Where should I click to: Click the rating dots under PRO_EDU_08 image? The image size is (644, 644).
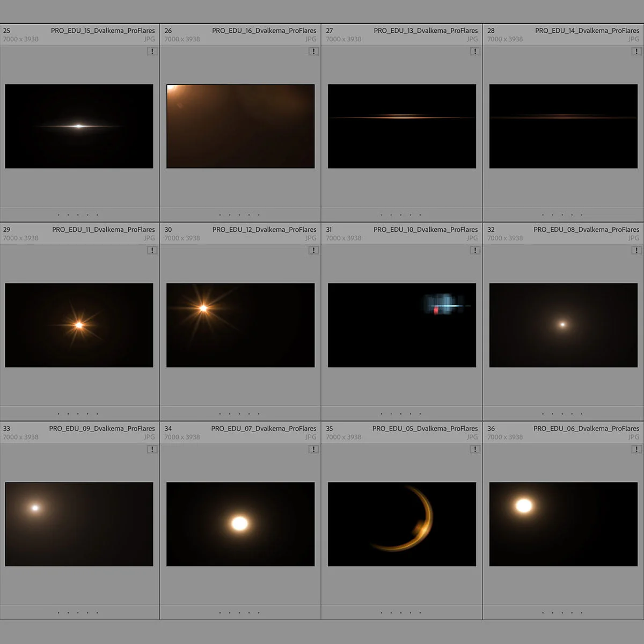562,414
